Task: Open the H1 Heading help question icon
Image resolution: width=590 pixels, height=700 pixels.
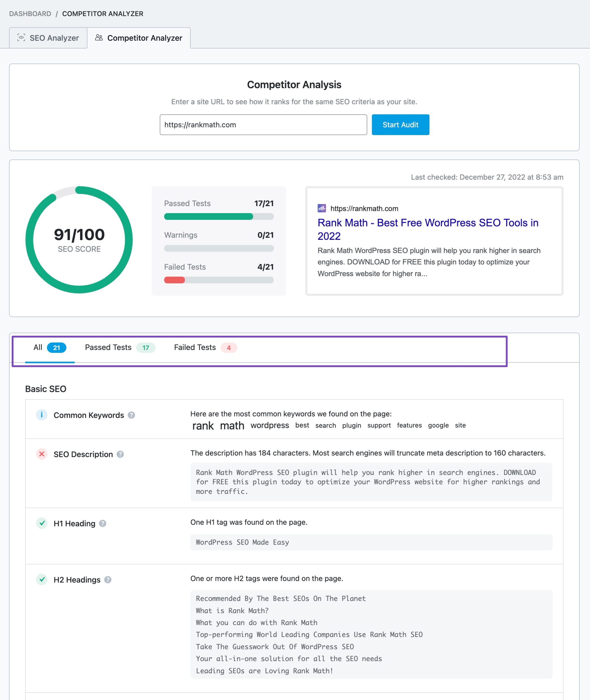Action: pyautogui.click(x=103, y=523)
